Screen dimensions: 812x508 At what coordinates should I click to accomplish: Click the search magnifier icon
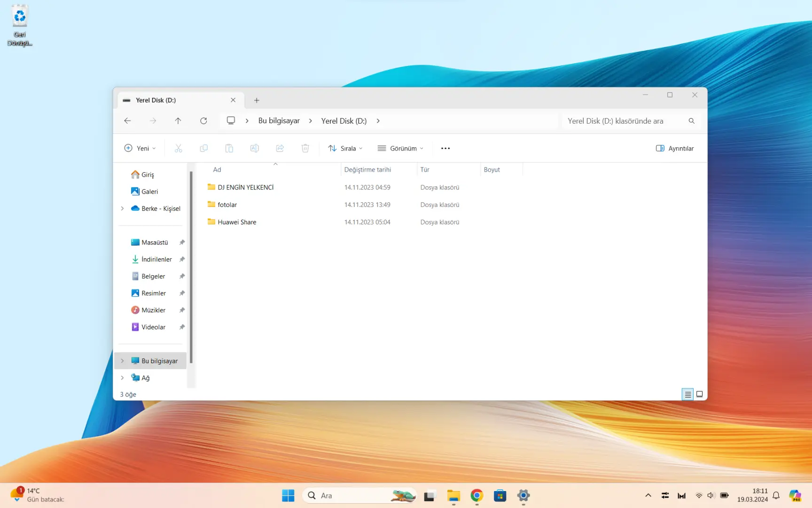pos(692,121)
